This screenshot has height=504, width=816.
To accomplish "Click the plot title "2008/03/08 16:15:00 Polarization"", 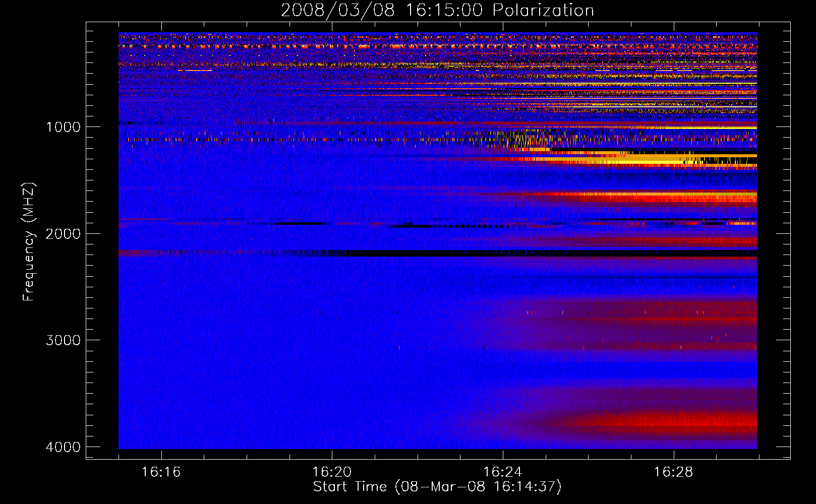I will (x=437, y=11).
